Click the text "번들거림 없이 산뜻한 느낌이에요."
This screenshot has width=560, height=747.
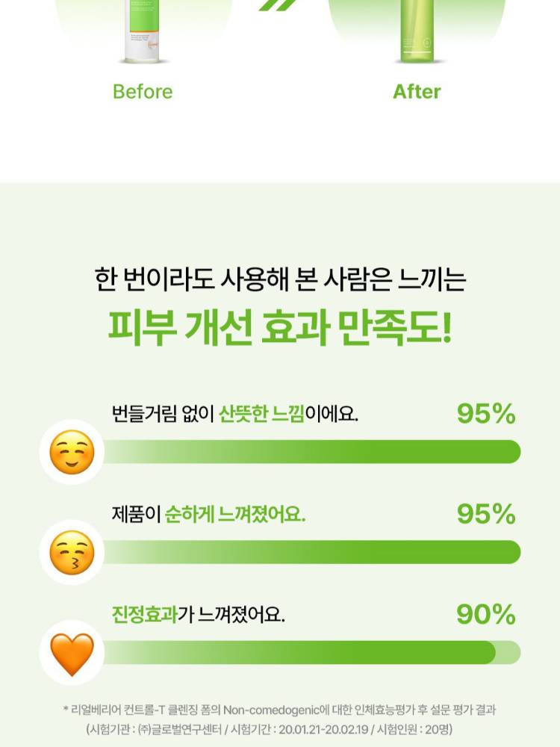pyautogui.click(x=234, y=414)
